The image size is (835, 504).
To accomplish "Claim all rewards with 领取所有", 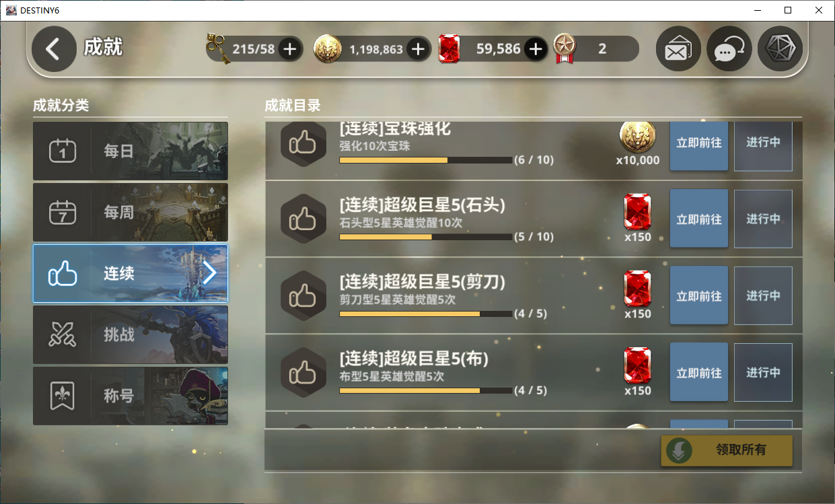I will (x=727, y=450).
